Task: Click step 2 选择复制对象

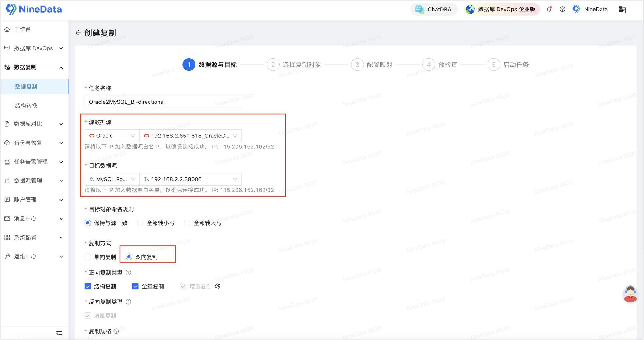Action: point(294,65)
